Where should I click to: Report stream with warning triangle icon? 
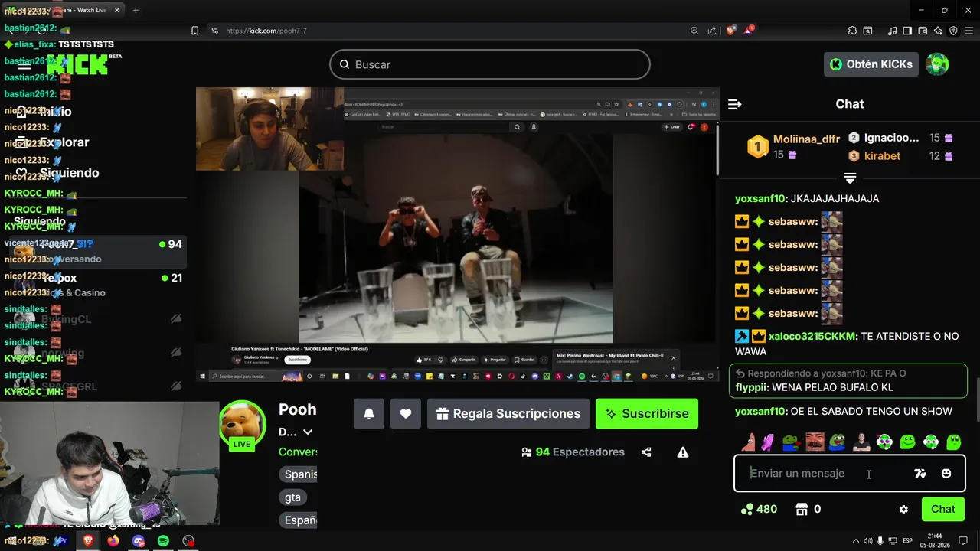pos(683,452)
